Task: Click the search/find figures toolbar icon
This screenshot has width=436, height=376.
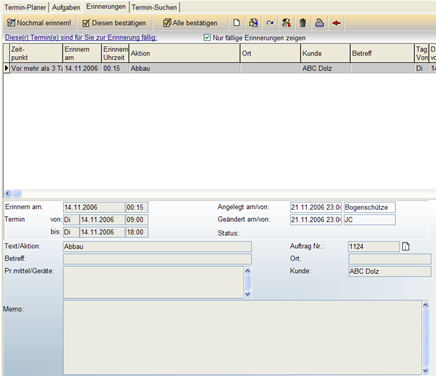Action: (x=286, y=23)
